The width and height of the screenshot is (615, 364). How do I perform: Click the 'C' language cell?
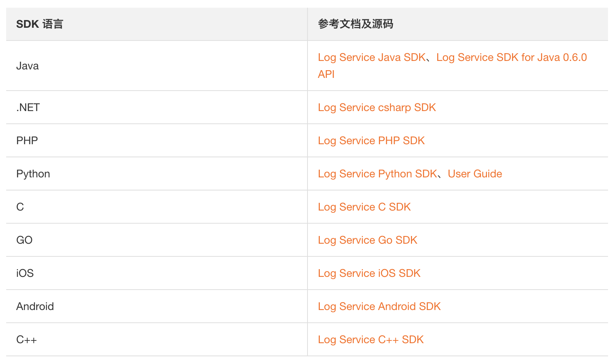click(157, 207)
